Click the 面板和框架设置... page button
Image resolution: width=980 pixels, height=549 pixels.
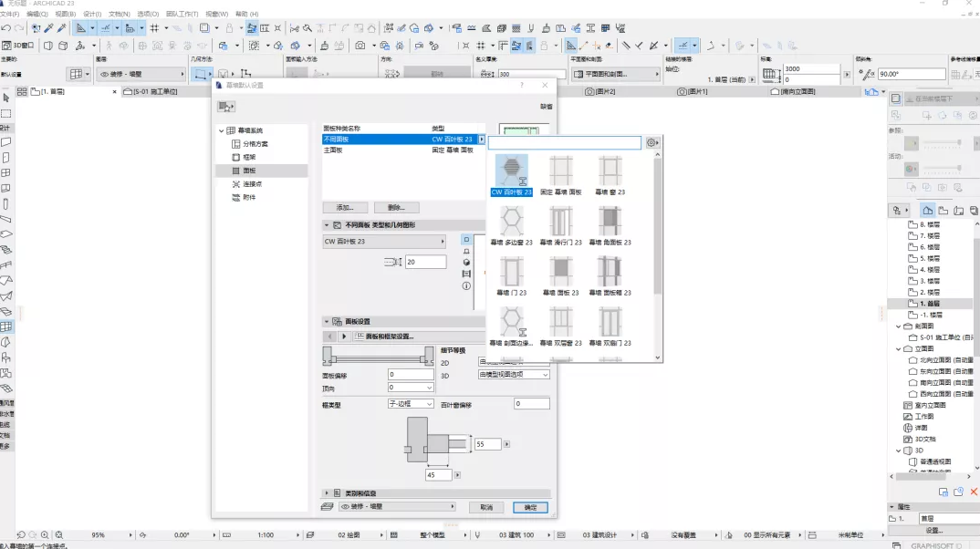[x=419, y=336]
